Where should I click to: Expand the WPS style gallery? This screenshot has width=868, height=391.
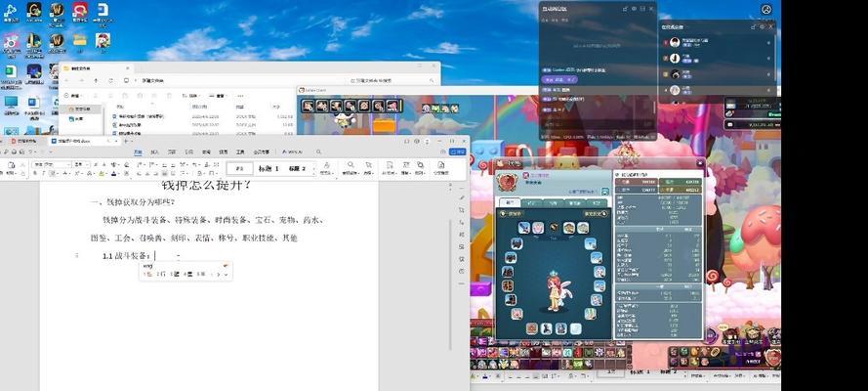pos(314,173)
